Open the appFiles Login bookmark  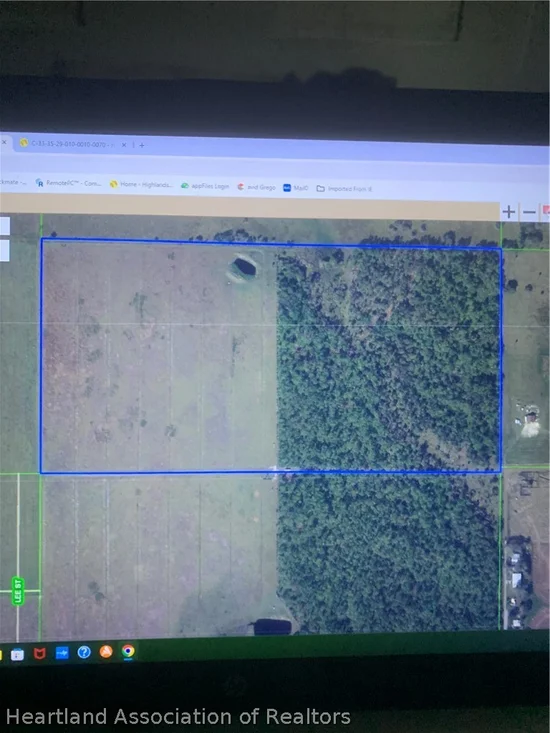(205, 186)
